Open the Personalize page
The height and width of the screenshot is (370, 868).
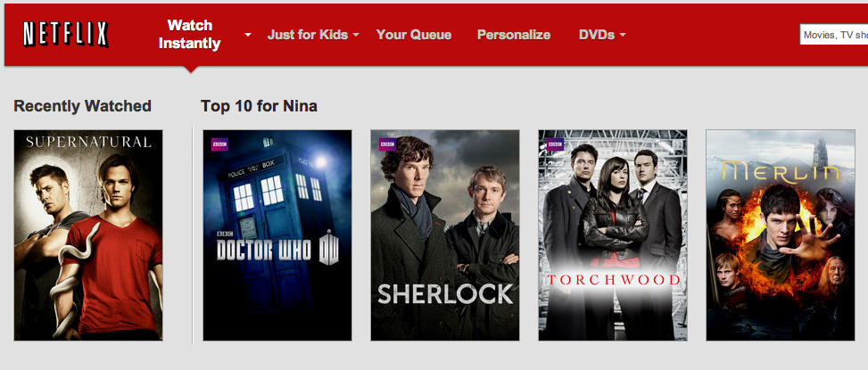click(514, 35)
